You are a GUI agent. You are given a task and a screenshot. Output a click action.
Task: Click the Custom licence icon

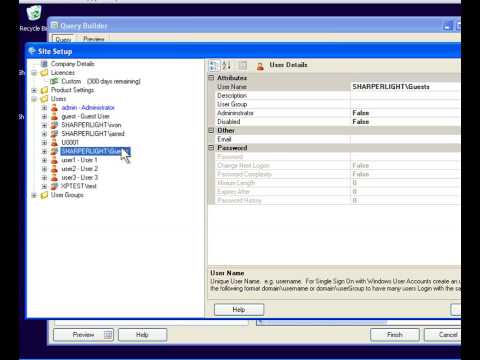point(54,81)
